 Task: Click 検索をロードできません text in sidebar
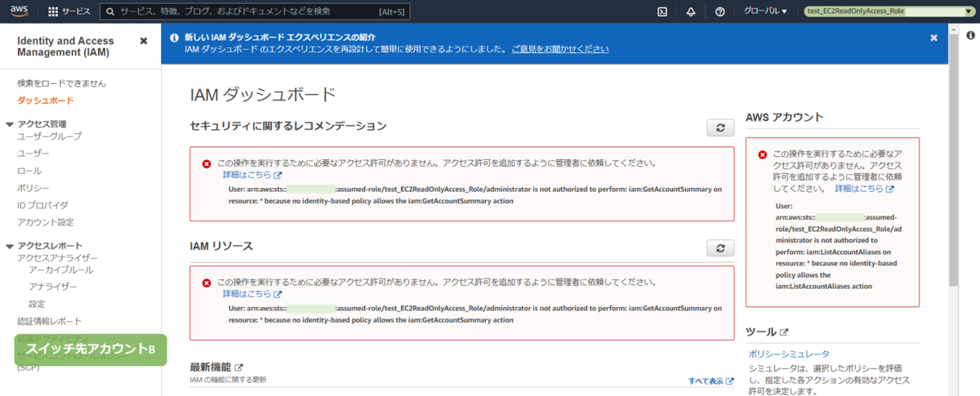61,83
